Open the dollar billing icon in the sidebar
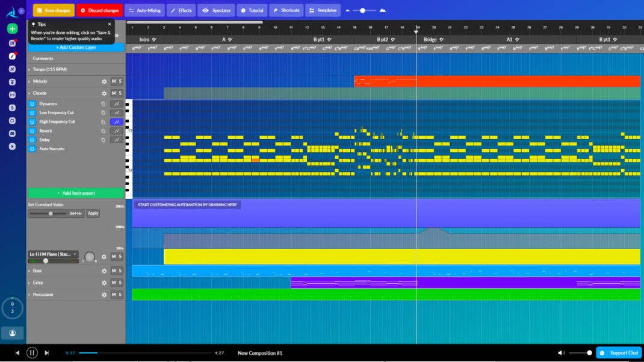 12,108
